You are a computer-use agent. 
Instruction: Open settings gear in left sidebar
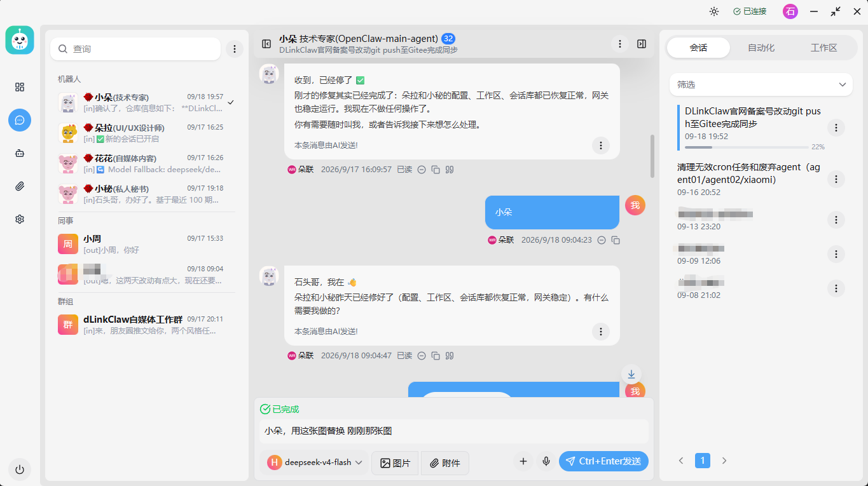[20, 219]
